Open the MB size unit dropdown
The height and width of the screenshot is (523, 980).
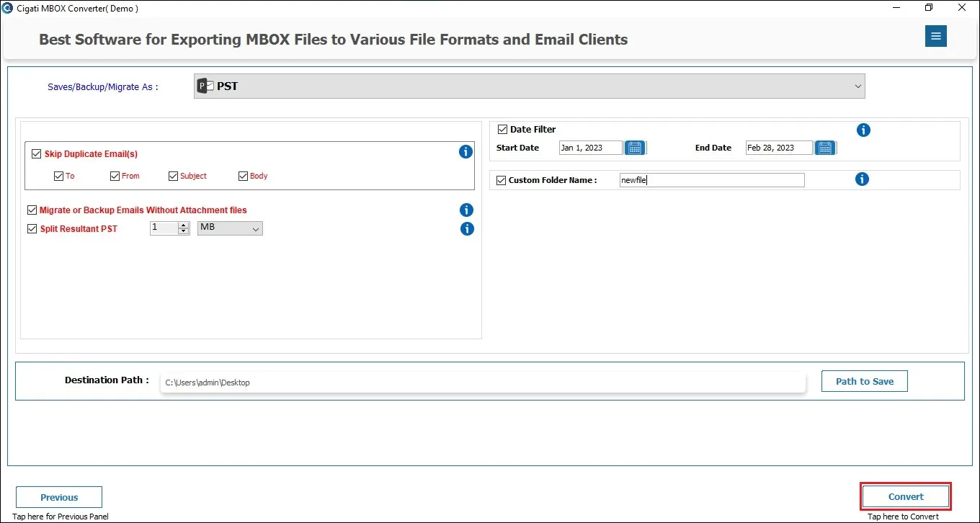click(230, 228)
